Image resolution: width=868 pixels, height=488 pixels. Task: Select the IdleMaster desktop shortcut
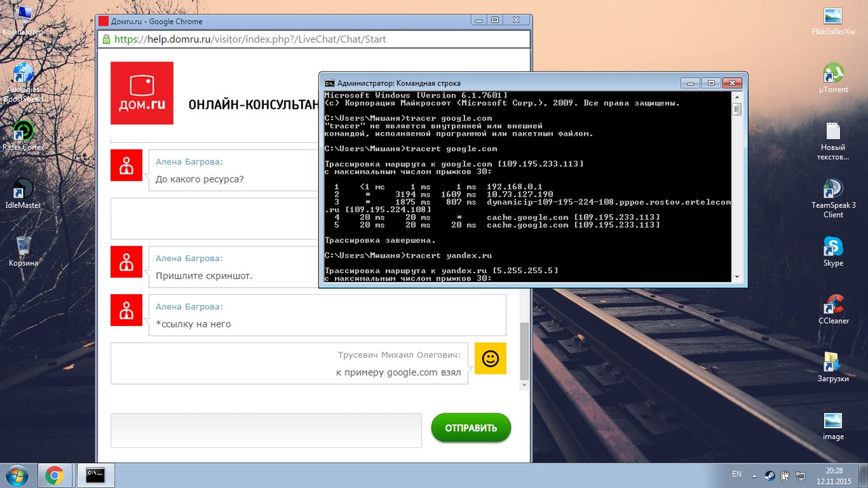(x=23, y=193)
